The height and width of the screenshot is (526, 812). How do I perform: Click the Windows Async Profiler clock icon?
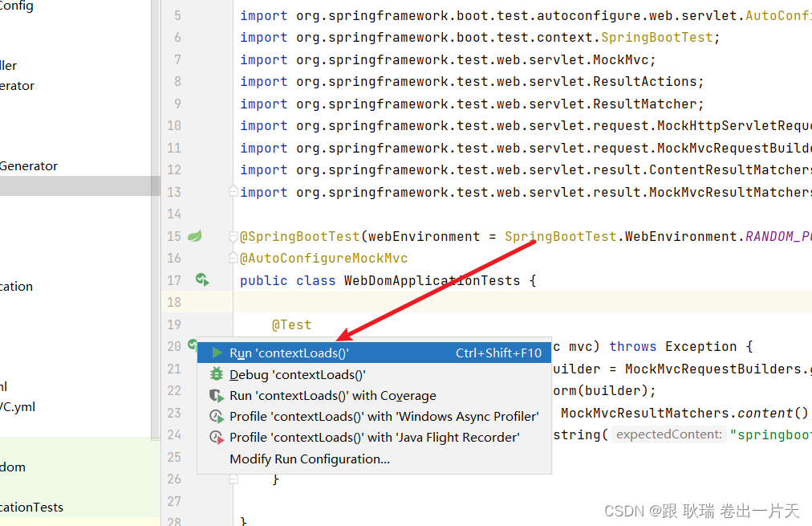click(x=217, y=417)
